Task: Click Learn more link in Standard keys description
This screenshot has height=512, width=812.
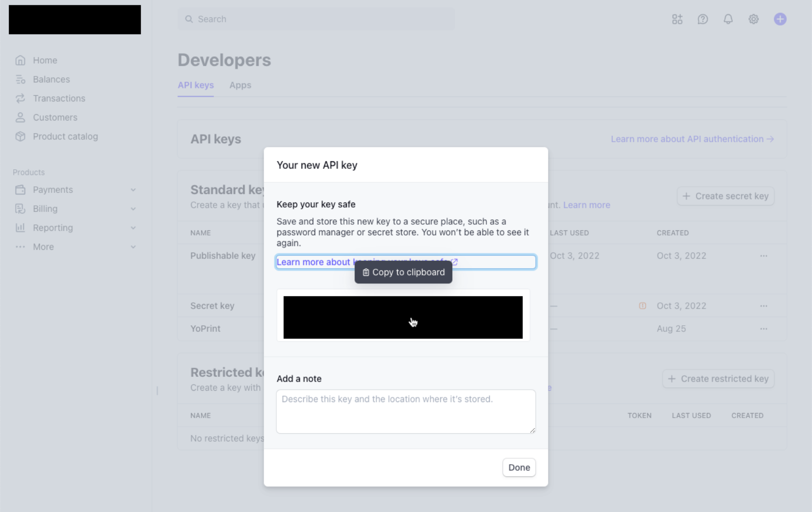Action: [586, 205]
